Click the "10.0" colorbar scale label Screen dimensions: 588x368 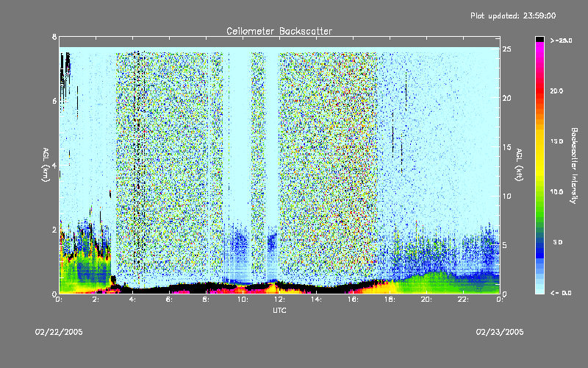tap(557, 192)
